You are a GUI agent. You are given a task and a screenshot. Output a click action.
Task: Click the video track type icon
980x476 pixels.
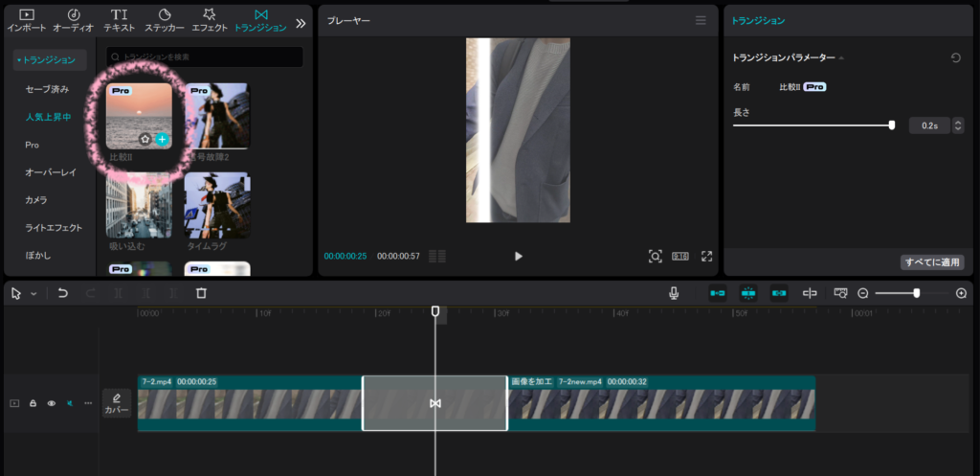click(14, 403)
